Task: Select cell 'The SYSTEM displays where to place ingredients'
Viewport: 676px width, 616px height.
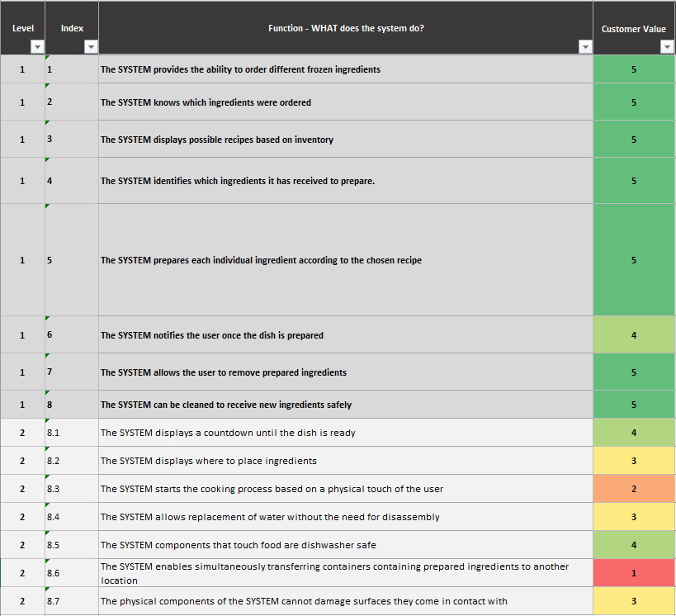Action: click(346, 460)
